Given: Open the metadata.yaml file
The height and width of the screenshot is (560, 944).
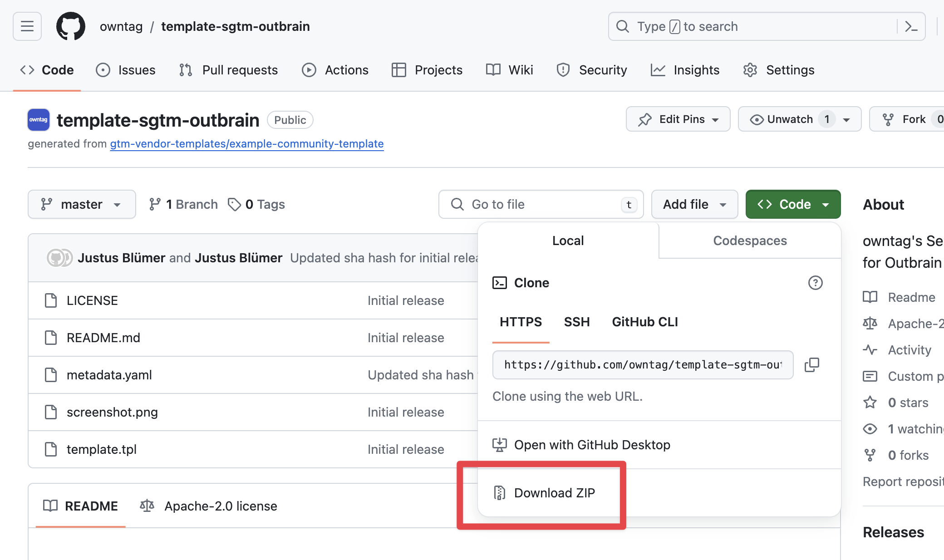Looking at the screenshot, I should click(109, 375).
